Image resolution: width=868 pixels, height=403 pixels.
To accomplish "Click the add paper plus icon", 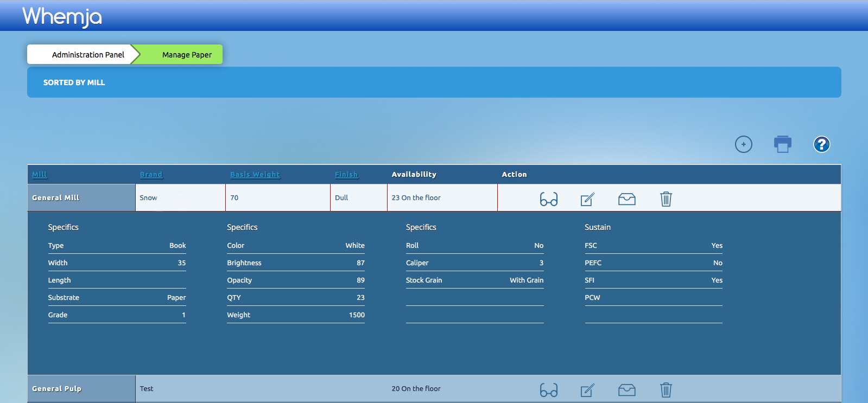I will 743,144.
